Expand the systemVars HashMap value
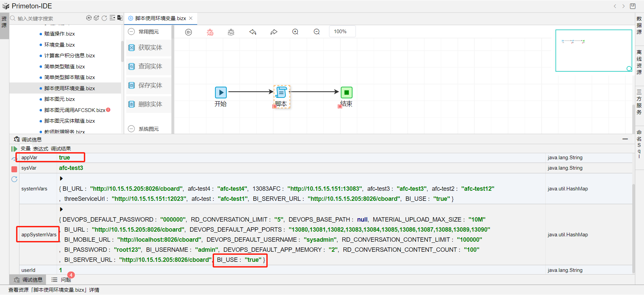This screenshot has height=295, width=644. click(x=61, y=178)
